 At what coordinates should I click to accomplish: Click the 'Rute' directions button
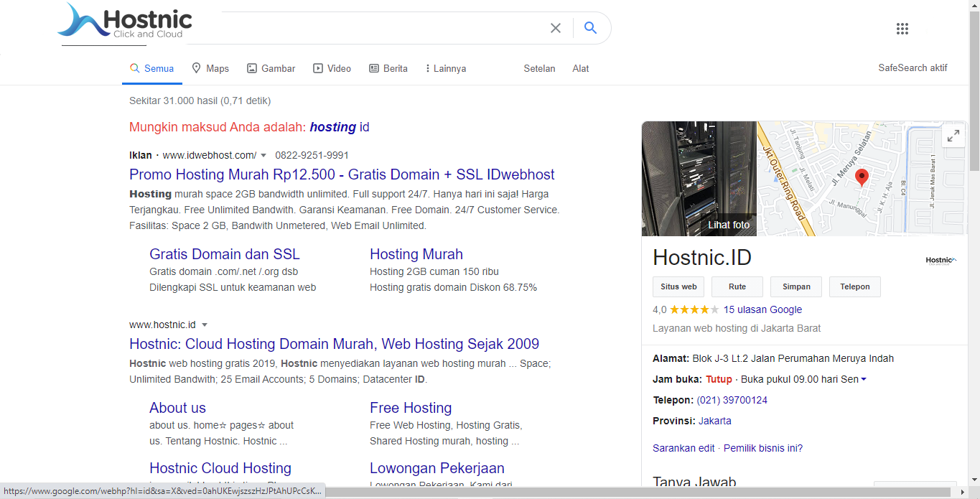[x=737, y=286]
